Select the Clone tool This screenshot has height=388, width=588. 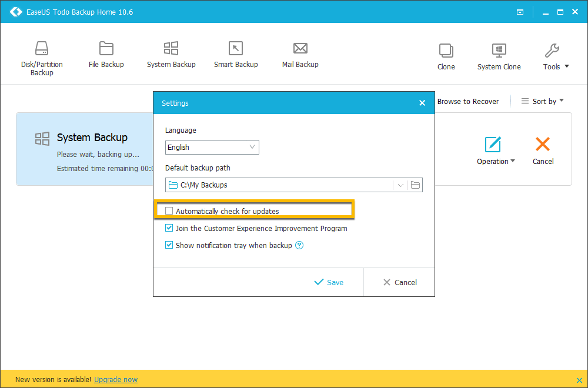[x=446, y=56]
